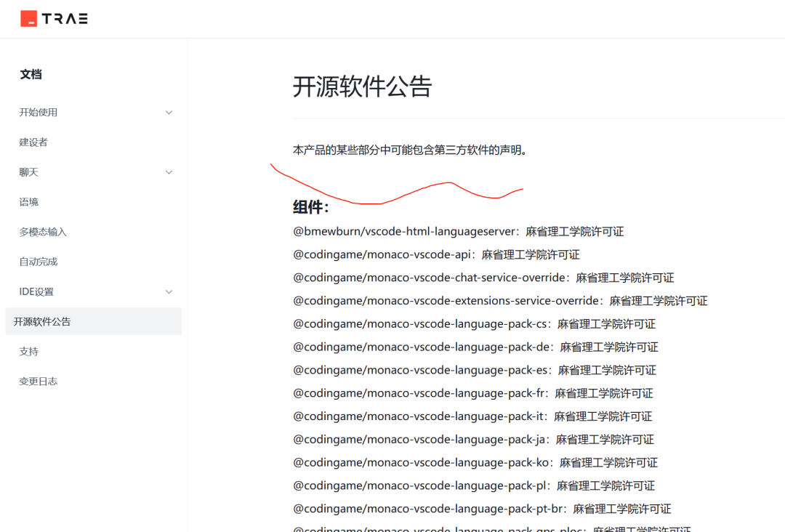The image size is (785, 532).
Task: Click the monaco-vscode-language-pack-ja entry
Action: pyautogui.click(x=473, y=440)
